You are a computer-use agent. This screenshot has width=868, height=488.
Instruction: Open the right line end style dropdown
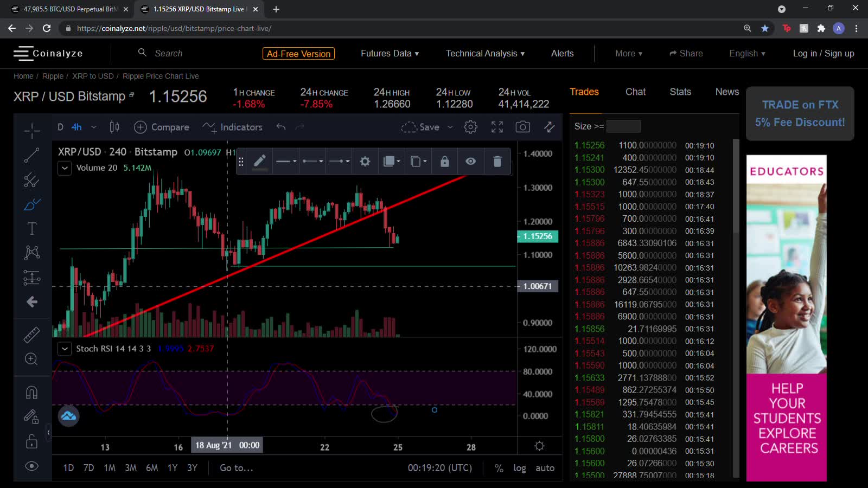pyautogui.click(x=340, y=161)
